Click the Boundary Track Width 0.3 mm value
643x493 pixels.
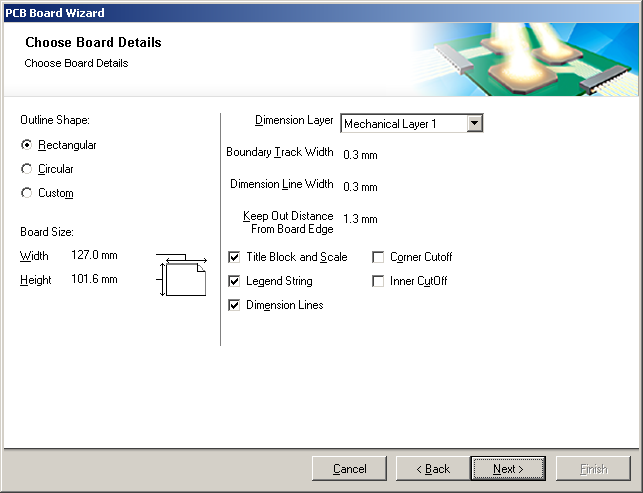point(360,155)
